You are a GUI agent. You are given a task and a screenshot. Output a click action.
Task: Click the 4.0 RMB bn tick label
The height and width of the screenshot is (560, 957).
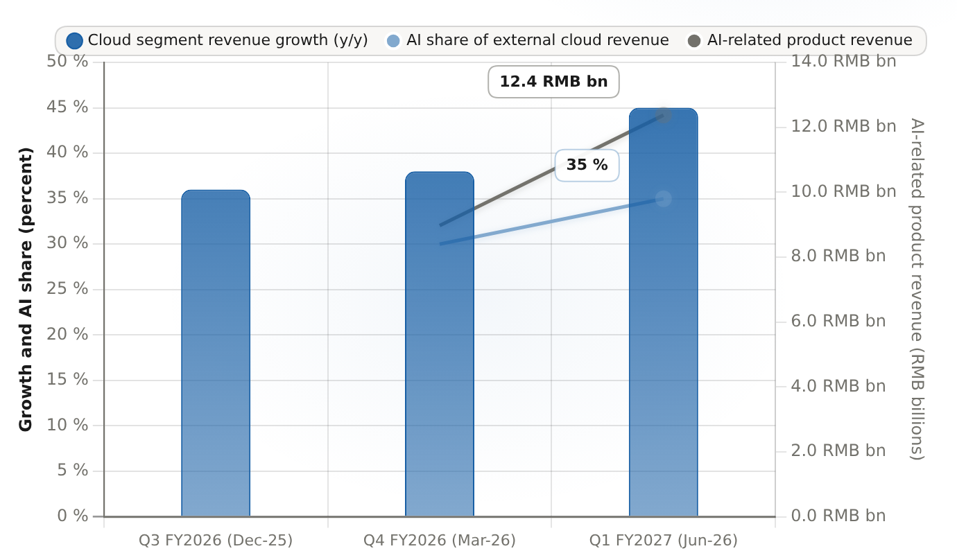(839, 386)
